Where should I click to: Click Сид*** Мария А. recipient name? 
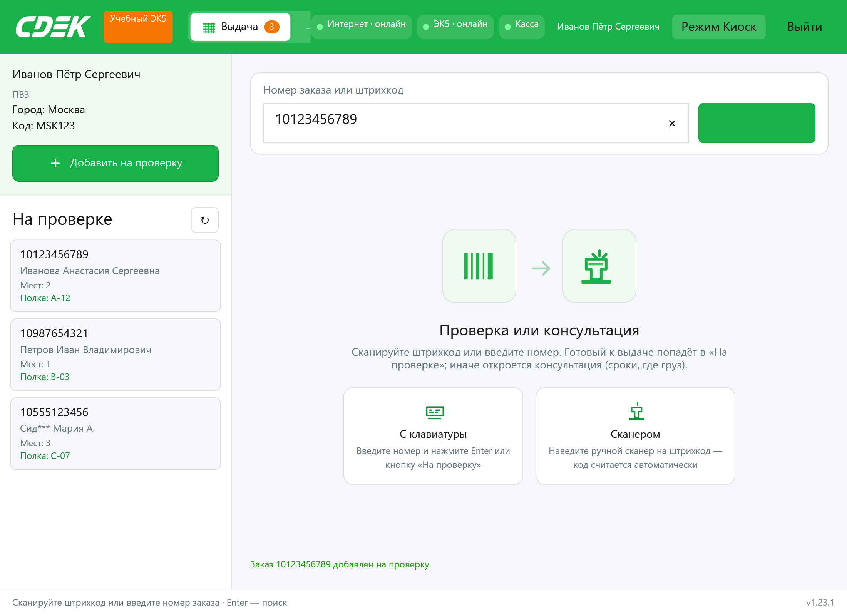pyautogui.click(x=57, y=429)
